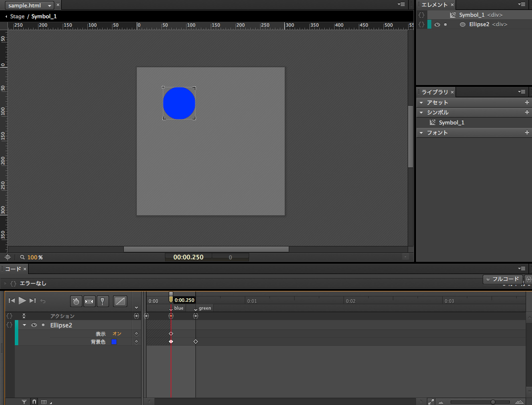The width and height of the screenshot is (532, 405).
Task: Go back to Stage in breadcrumb
Action: point(17,16)
